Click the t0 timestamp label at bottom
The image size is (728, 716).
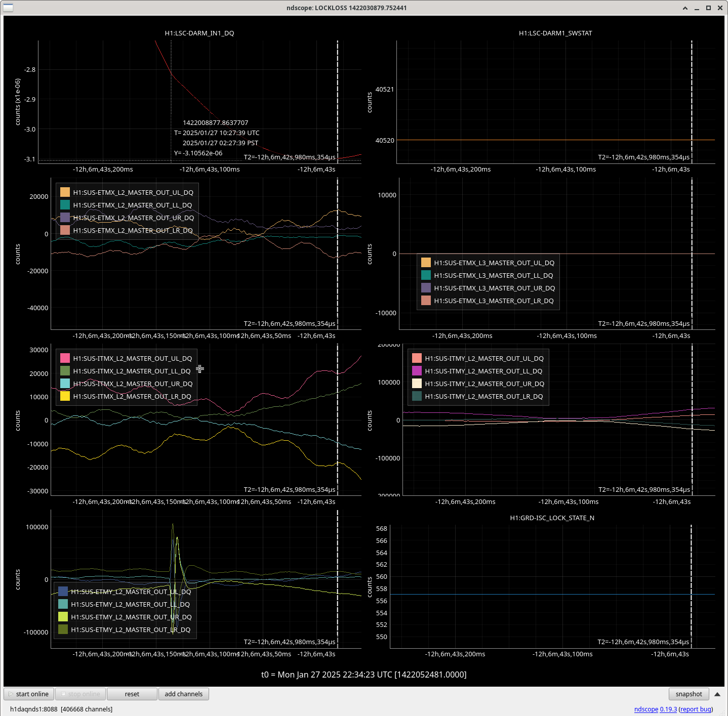(364, 675)
